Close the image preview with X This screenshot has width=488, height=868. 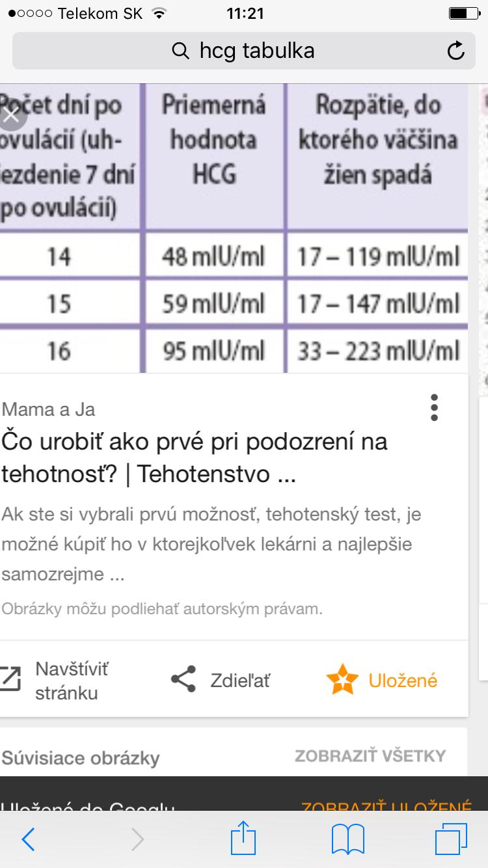tap(12, 115)
